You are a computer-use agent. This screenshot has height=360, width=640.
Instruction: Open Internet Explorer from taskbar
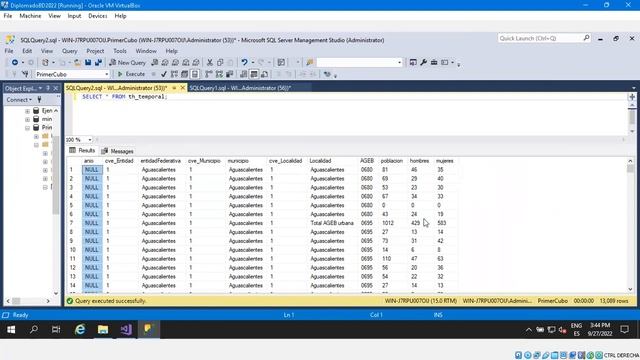80,329
